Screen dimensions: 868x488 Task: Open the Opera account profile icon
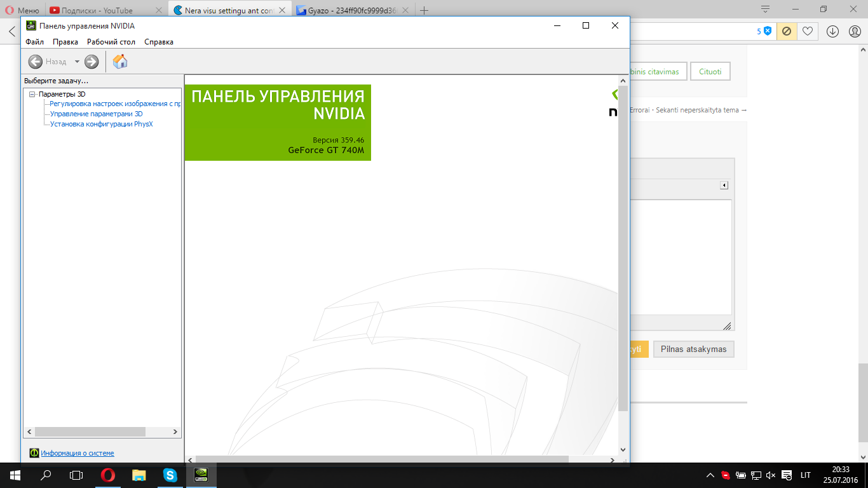pos(855,31)
